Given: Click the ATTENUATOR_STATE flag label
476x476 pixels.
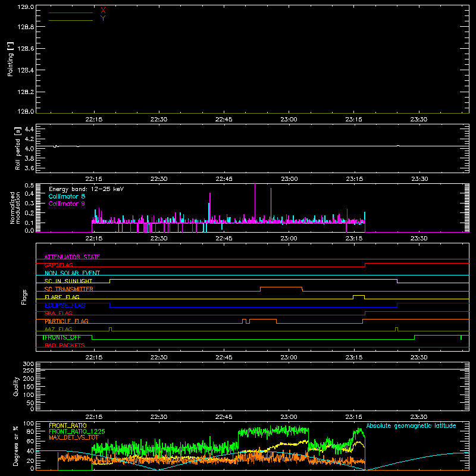Looking at the screenshot, I should [72, 257].
